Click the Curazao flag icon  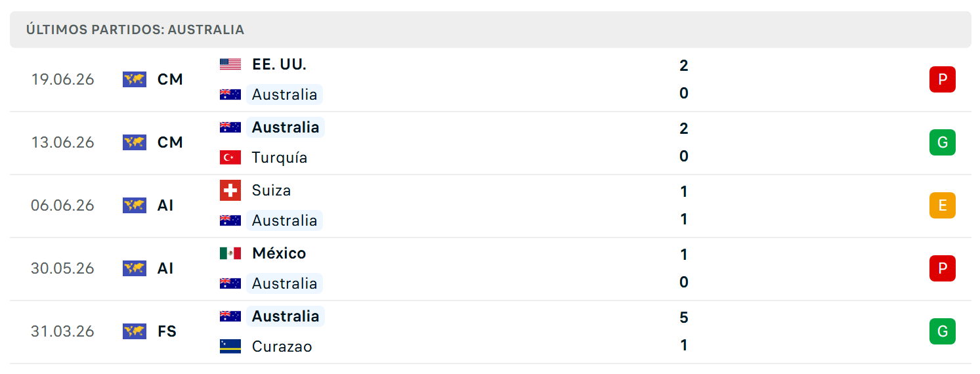click(x=230, y=346)
